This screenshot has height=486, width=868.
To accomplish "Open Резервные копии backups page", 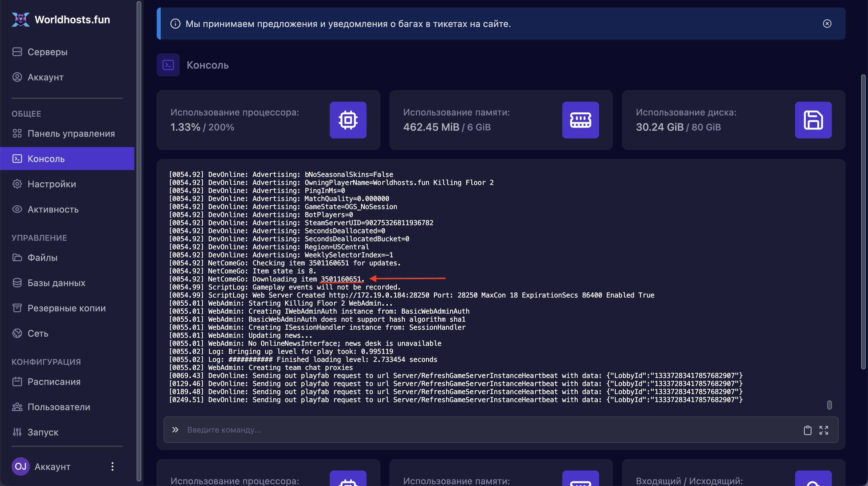I will pyautogui.click(x=66, y=308).
